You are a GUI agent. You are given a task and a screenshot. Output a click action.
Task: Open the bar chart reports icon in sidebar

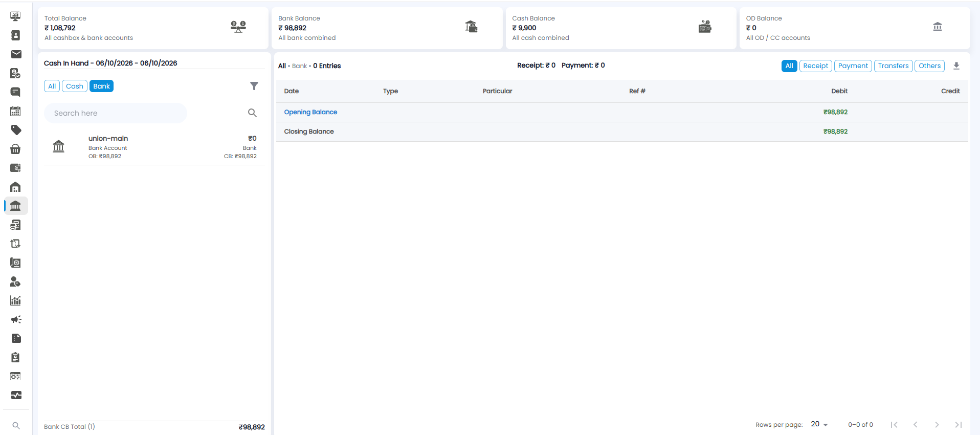16,300
